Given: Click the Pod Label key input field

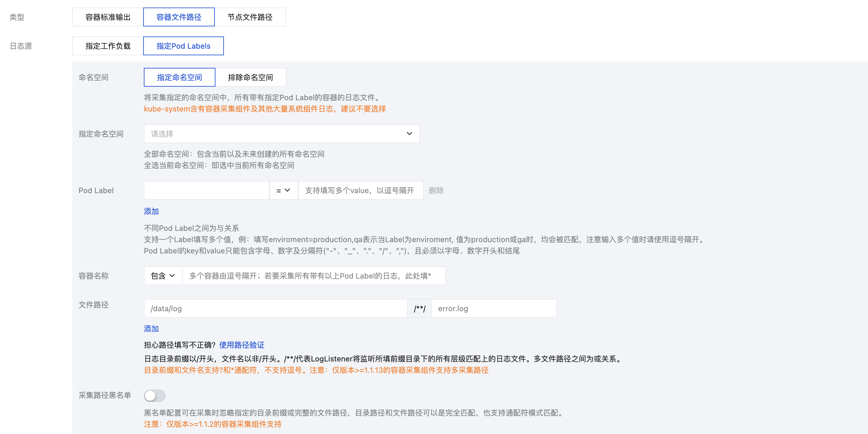Looking at the screenshot, I should pos(206,190).
